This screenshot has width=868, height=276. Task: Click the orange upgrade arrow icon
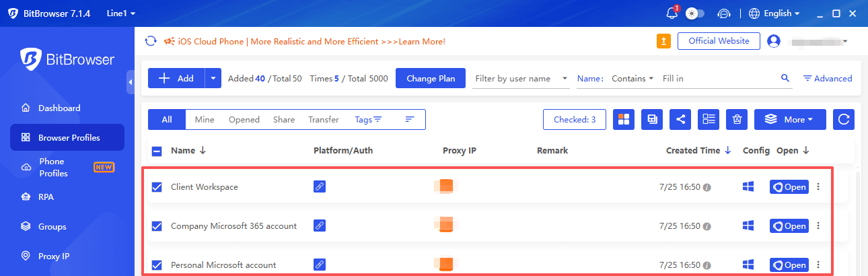663,41
